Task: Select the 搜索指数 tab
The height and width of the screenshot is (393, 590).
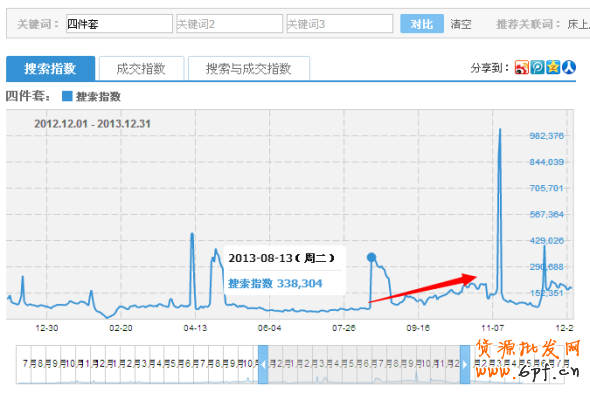Action: (50, 69)
